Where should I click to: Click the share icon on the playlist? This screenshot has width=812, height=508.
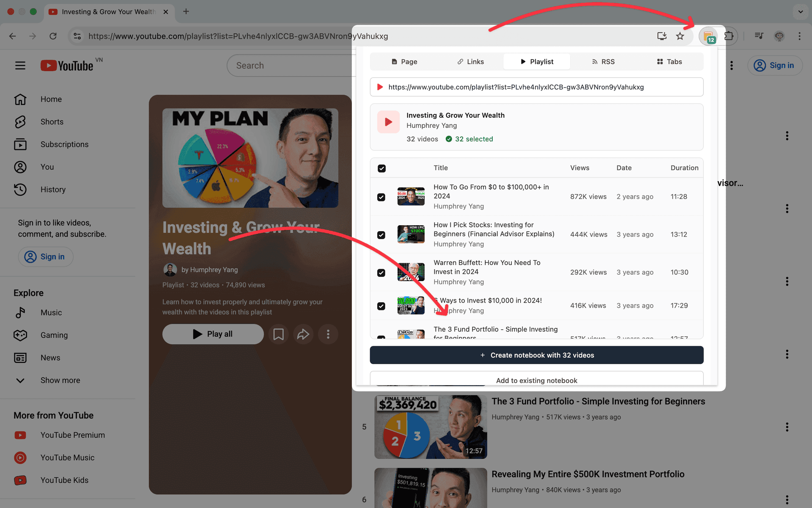coord(303,334)
